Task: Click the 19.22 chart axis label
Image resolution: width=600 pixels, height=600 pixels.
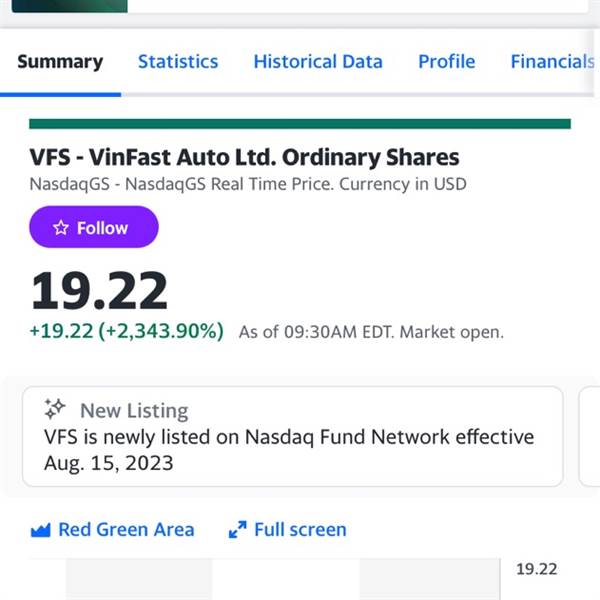Action: (x=536, y=569)
